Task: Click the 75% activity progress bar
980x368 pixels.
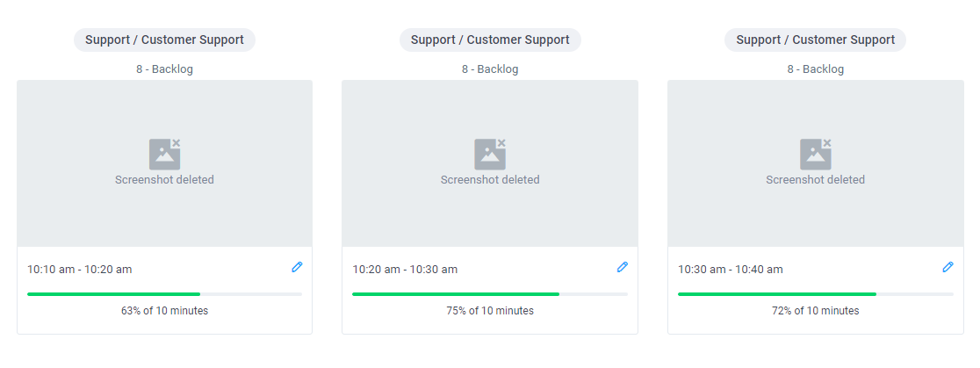Action: point(490,293)
